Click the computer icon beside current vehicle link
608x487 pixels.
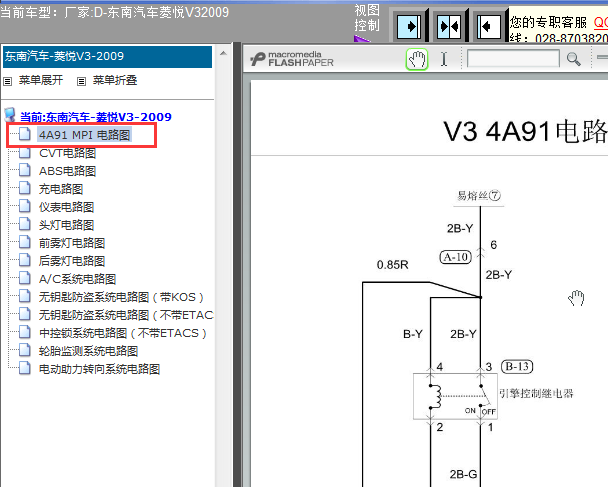click(10, 115)
